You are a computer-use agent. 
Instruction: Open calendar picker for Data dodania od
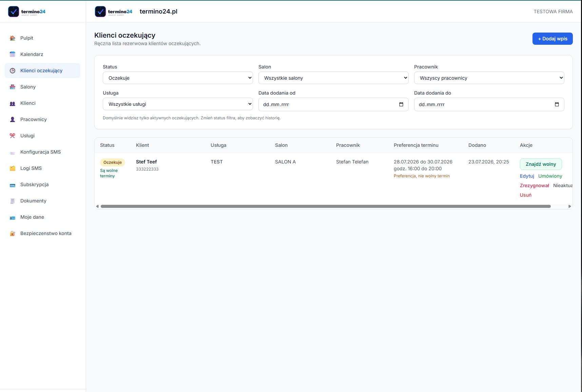click(401, 104)
